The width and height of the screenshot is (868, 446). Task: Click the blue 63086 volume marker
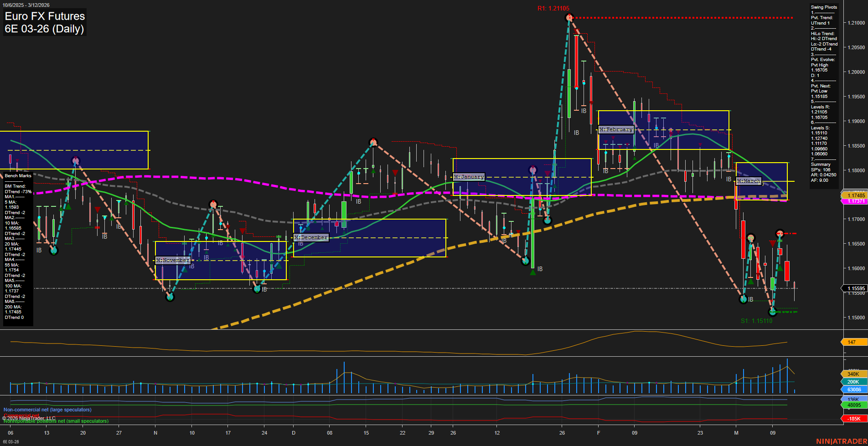point(853,390)
